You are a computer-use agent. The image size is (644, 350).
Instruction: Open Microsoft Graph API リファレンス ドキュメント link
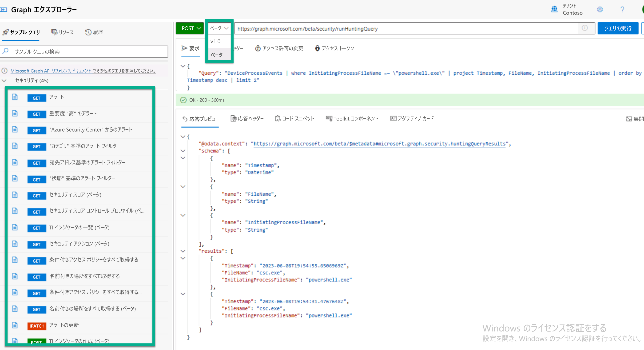pyautogui.click(x=51, y=71)
